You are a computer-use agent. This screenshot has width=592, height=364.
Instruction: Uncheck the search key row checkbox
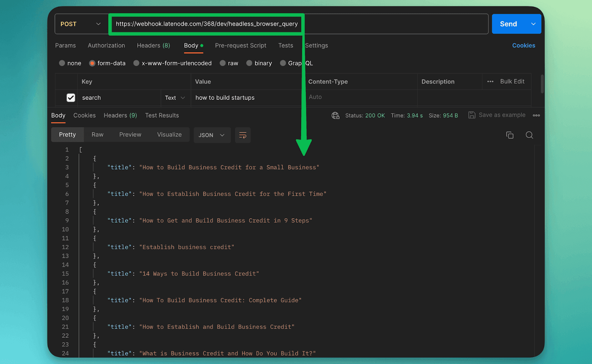point(71,98)
